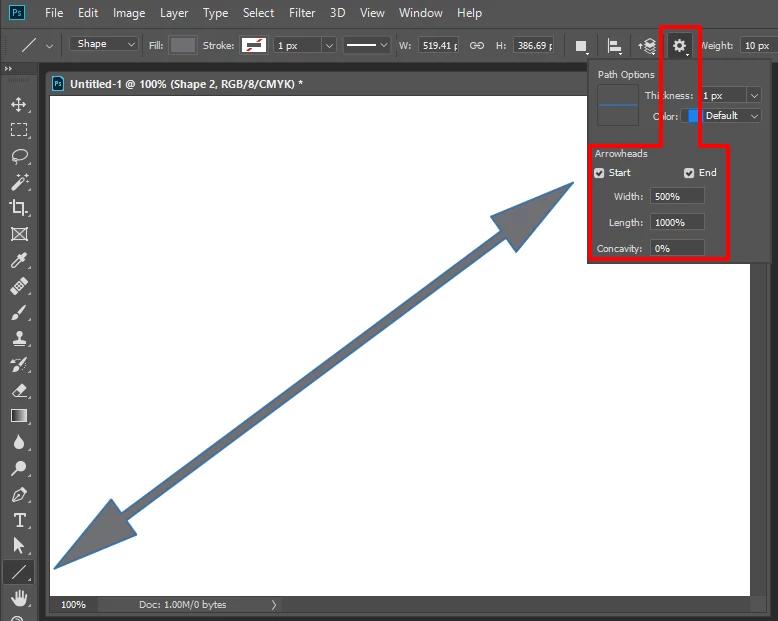This screenshot has height=621, width=778.
Task: Click the 100% zoom level field
Action: click(73, 605)
